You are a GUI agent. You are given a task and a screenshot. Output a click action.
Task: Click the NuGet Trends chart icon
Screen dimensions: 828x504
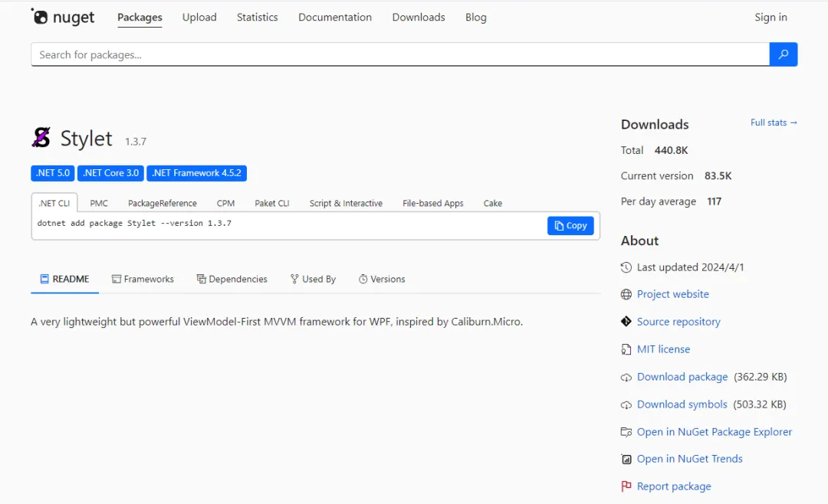pos(626,459)
